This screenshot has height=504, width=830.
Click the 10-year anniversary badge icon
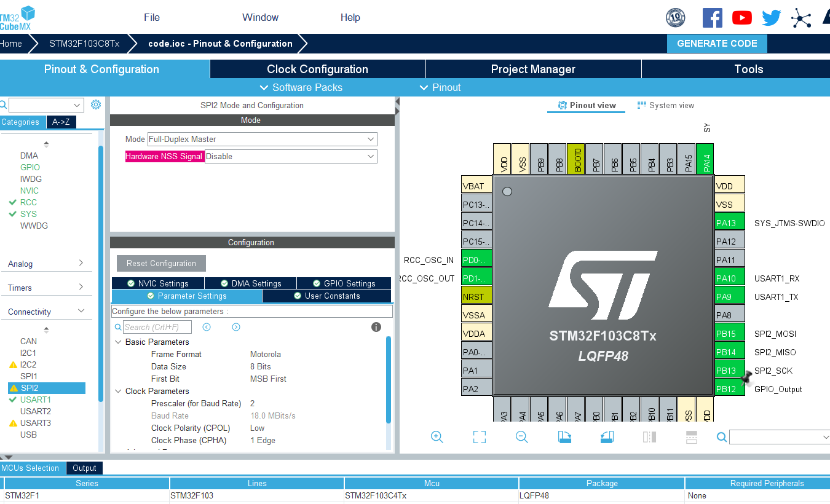[676, 18]
